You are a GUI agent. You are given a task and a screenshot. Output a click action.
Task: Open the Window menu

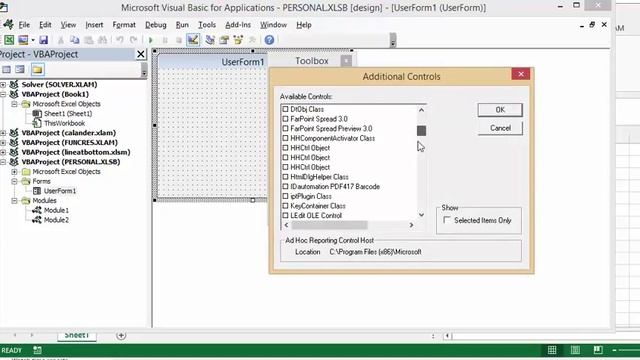coord(273,25)
